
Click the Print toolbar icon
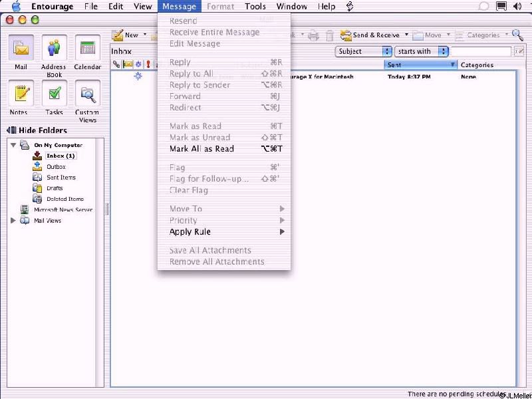(x=313, y=35)
